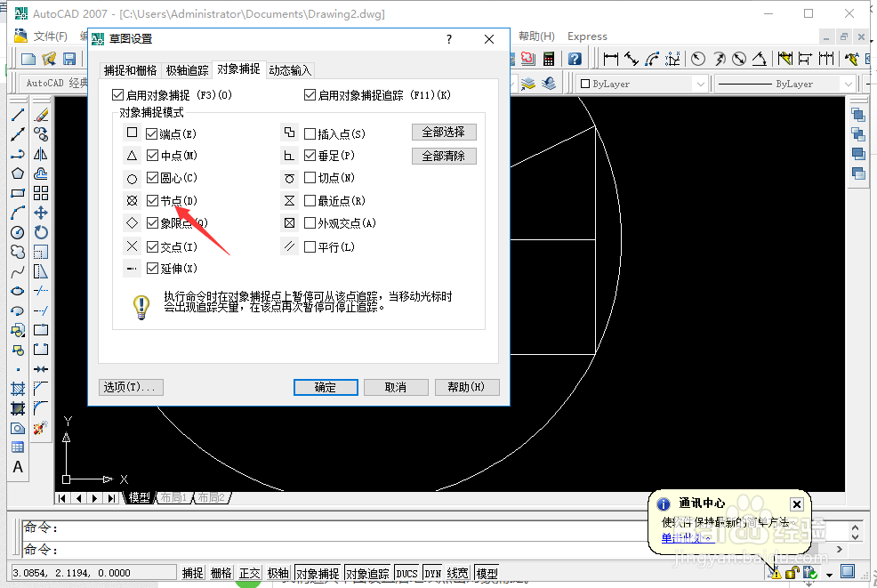This screenshot has width=877, height=588.
Task: Select the Table tool in draw toolbar
Action: (x=17, y=447)
